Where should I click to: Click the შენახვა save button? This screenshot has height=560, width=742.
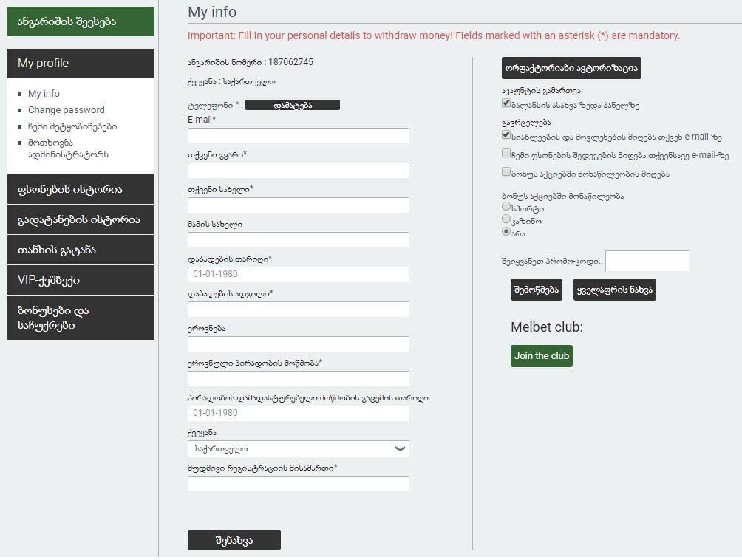click(x=234, y=540)
